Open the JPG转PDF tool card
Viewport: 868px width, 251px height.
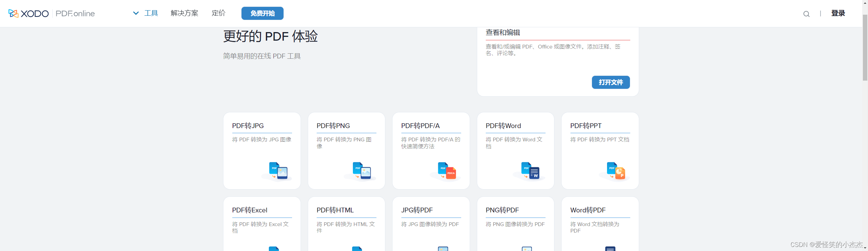[431, 224]
